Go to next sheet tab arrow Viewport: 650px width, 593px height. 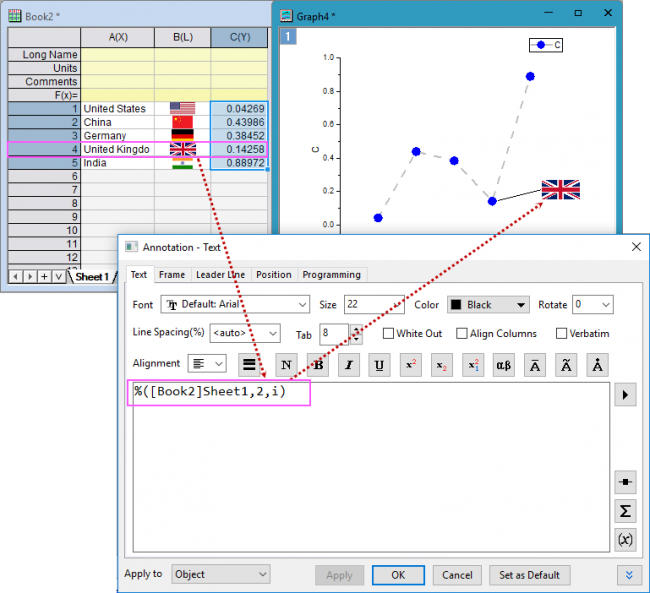[30, 277]
